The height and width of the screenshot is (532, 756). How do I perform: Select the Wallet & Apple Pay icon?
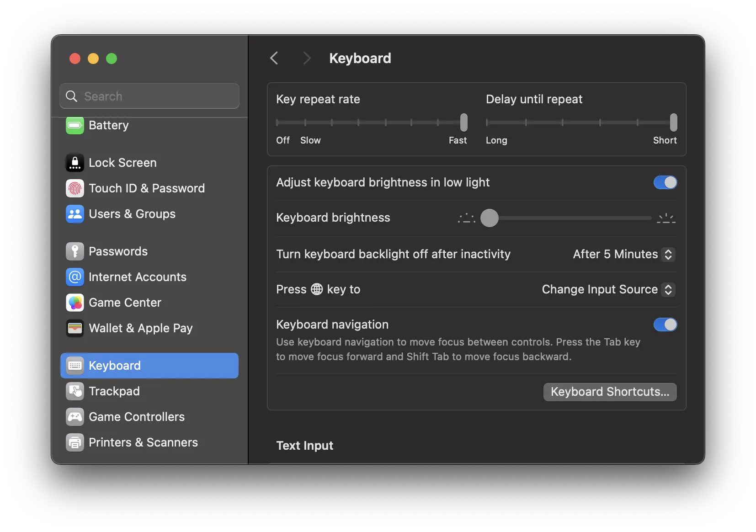[75, 328]
